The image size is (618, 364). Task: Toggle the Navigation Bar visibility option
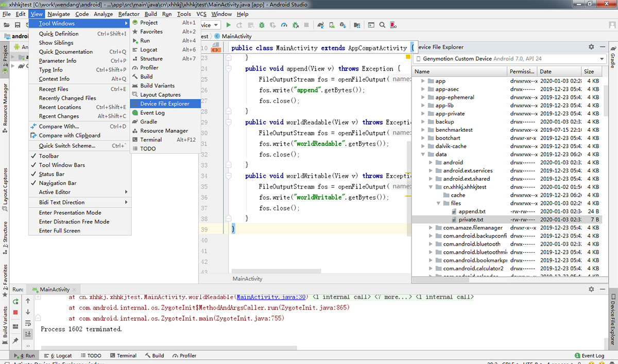[80, 183]
